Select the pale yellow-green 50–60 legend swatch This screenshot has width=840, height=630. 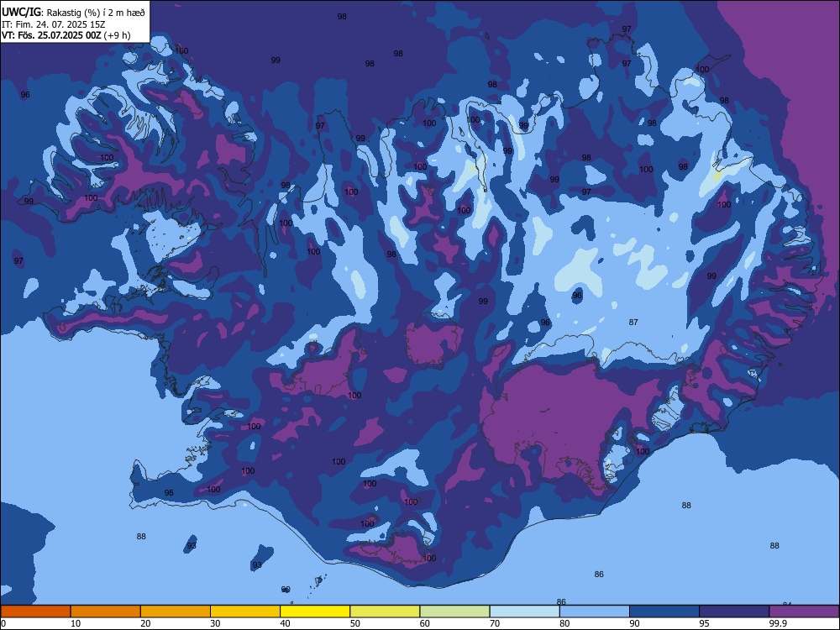(x=386, y=612)
